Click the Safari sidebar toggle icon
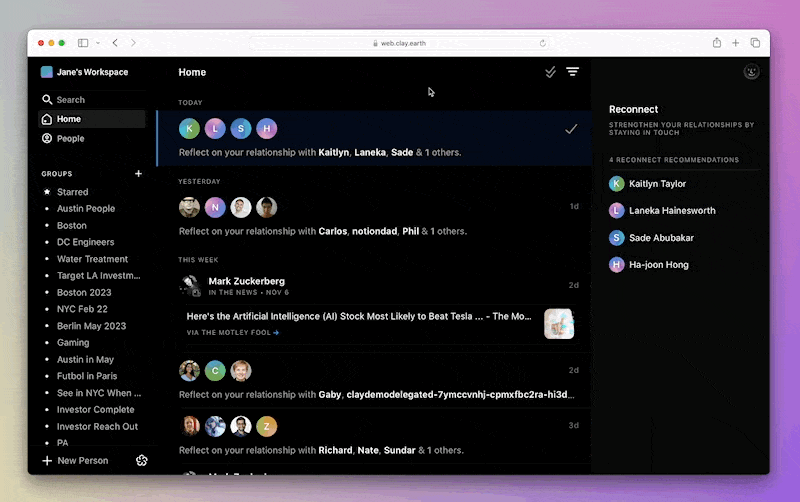 coord(83,43)
